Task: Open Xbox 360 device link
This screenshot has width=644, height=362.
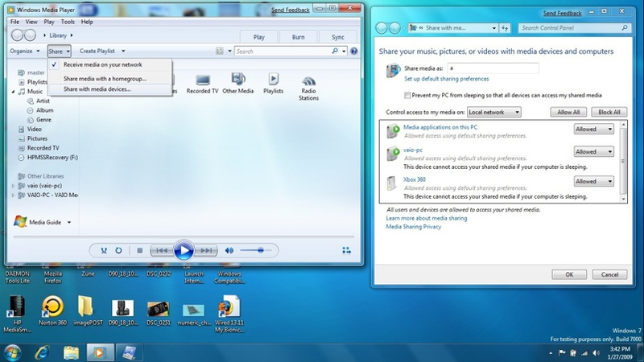Action: pos(415,179)
